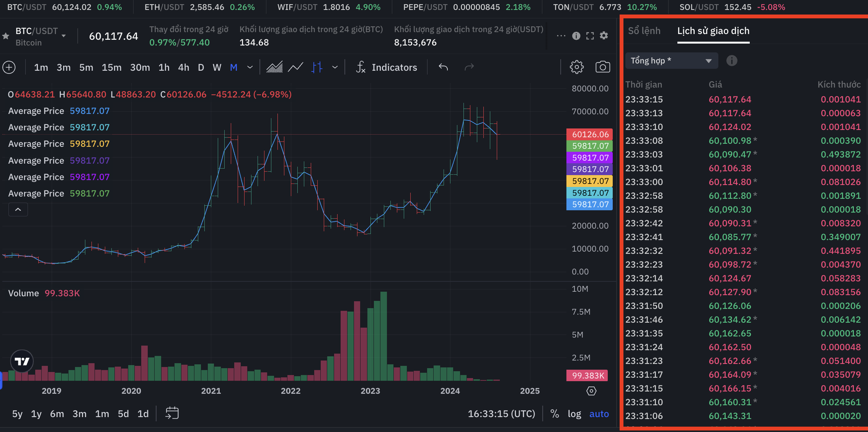Open chart settings gear in toolbar
Viewport: 868px width, 432px height.
pos(577,67)
